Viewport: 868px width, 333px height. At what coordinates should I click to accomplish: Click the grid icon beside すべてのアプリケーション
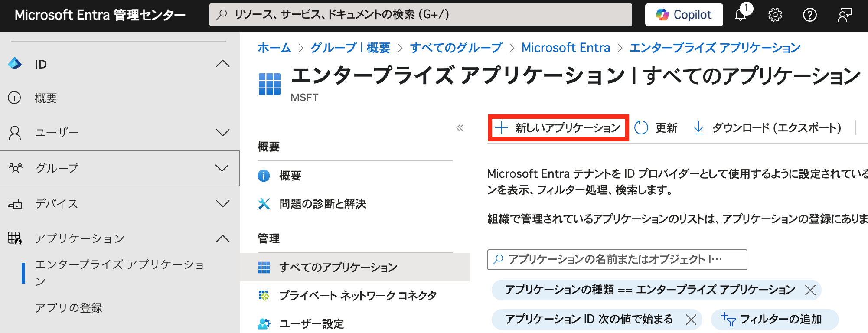point(264,268)
